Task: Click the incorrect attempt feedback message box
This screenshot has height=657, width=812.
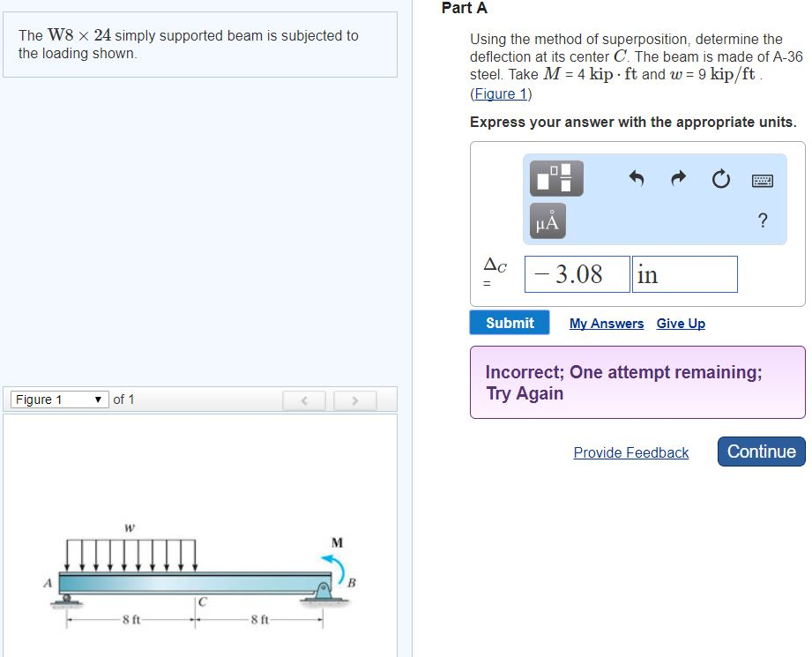Action: [x=637, y=382]
